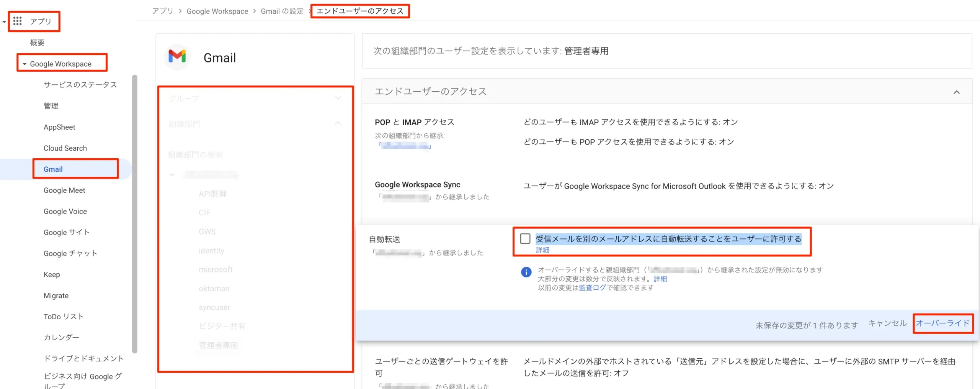Open 詳細 link under the forwarding checkbox

click(542, 250)
